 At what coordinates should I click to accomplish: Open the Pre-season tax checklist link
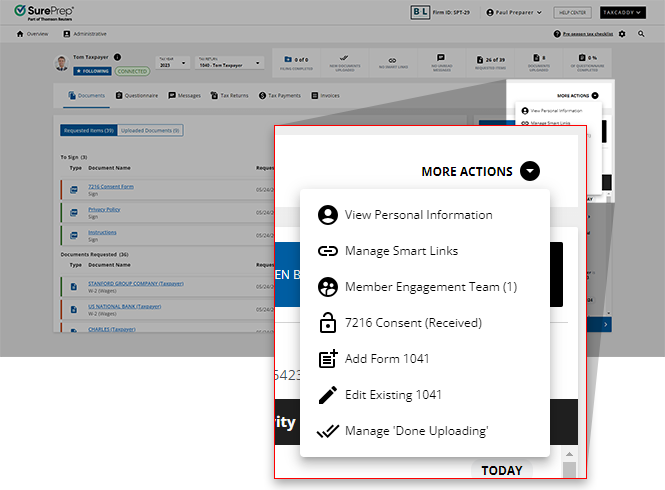point(587,34)
